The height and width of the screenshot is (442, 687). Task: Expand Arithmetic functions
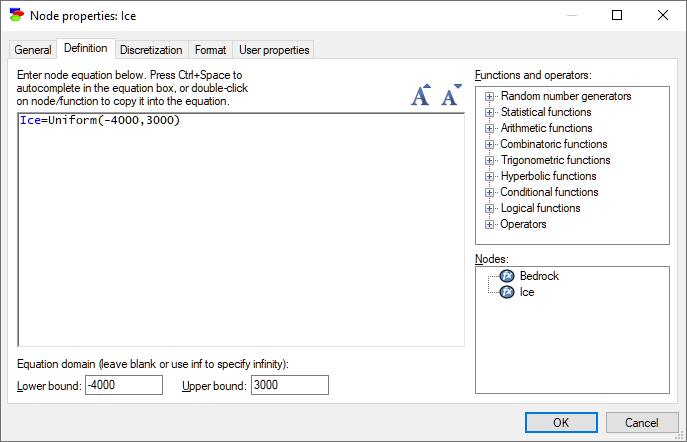point(489,128)
